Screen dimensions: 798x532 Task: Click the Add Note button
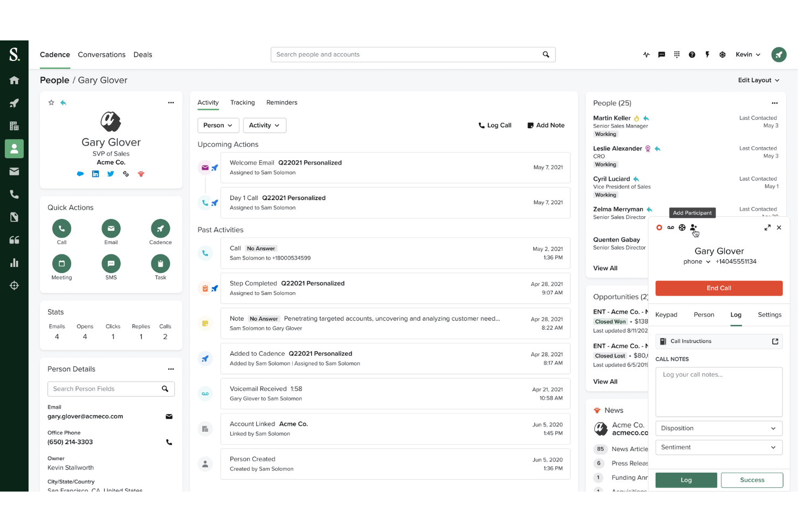(546, 125)
